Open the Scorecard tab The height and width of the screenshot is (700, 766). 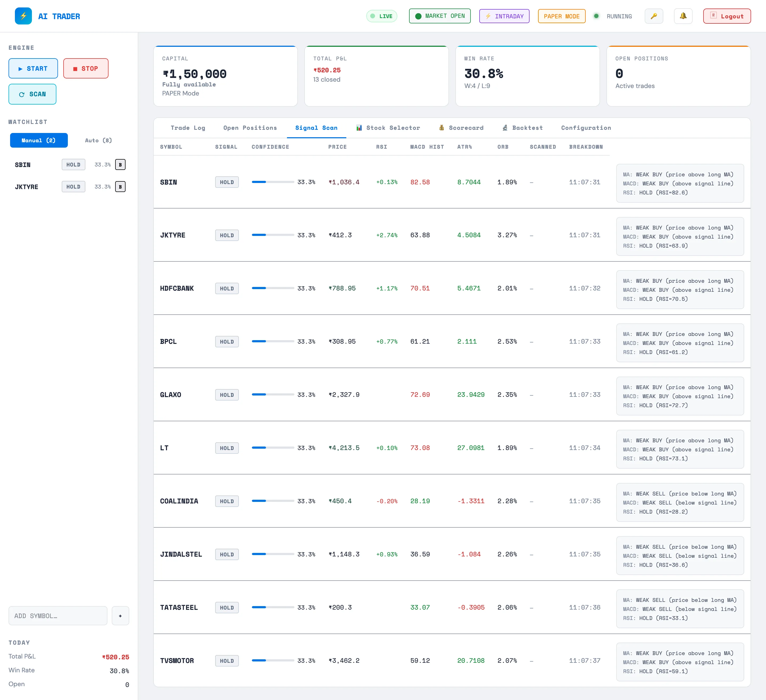coord(461,128)
